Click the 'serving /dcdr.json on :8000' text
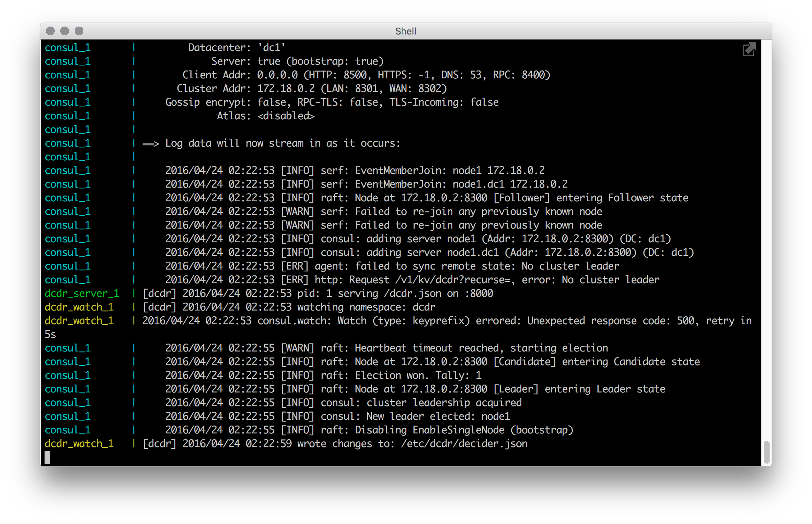The height and width of the screenshot is (524, 812). click(x=415, y=293)
